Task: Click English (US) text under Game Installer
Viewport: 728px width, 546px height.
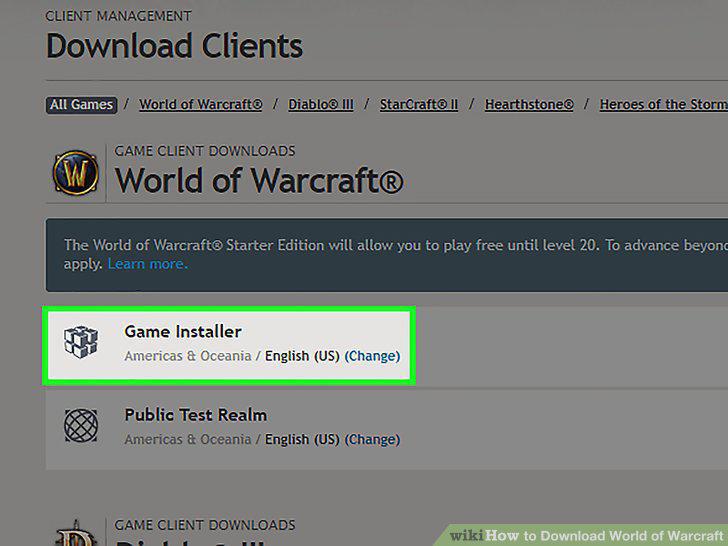Action: tap(302, 356)
